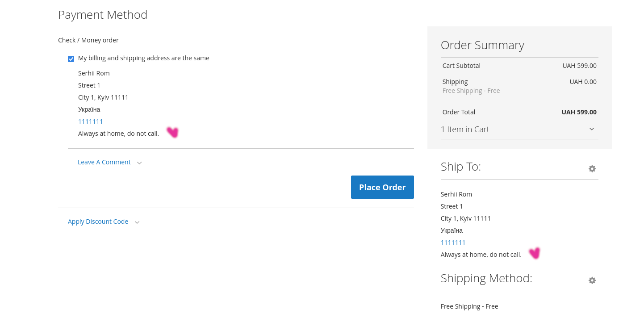The width and height of the screenshot is (644, 318).
Task: Click the pink heart in Ship To section
Action: tap(535, 253)
